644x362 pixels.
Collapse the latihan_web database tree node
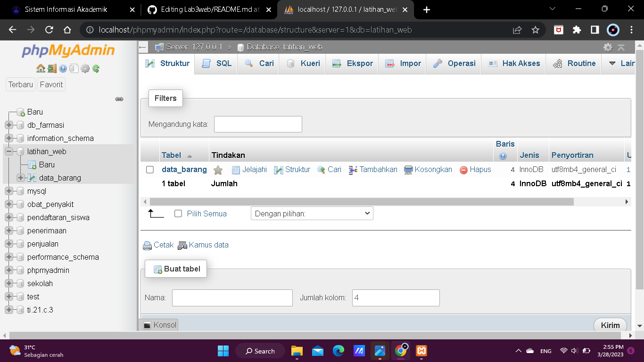tap(10, 151)
